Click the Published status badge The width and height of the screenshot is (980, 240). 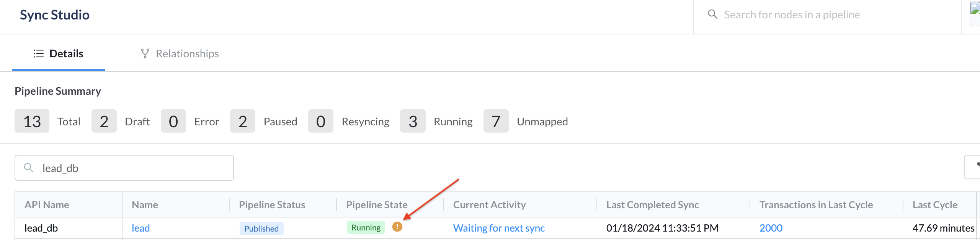(261, 229)
